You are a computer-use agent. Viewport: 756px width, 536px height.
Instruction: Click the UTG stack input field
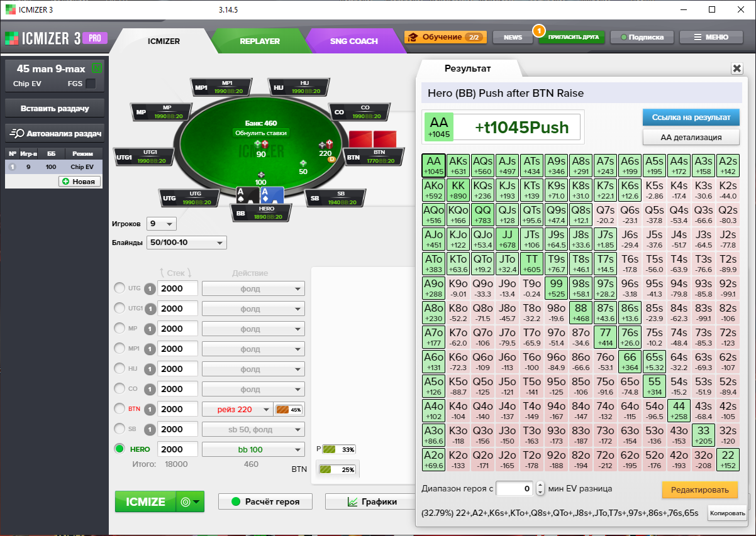point(178,288)
